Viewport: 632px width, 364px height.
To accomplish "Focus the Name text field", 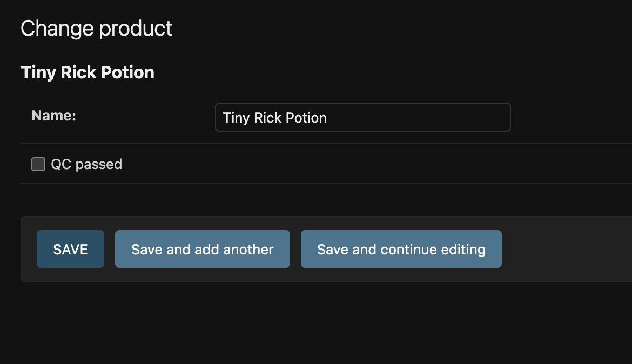I will pyautogui.click(x=362, y=117).
